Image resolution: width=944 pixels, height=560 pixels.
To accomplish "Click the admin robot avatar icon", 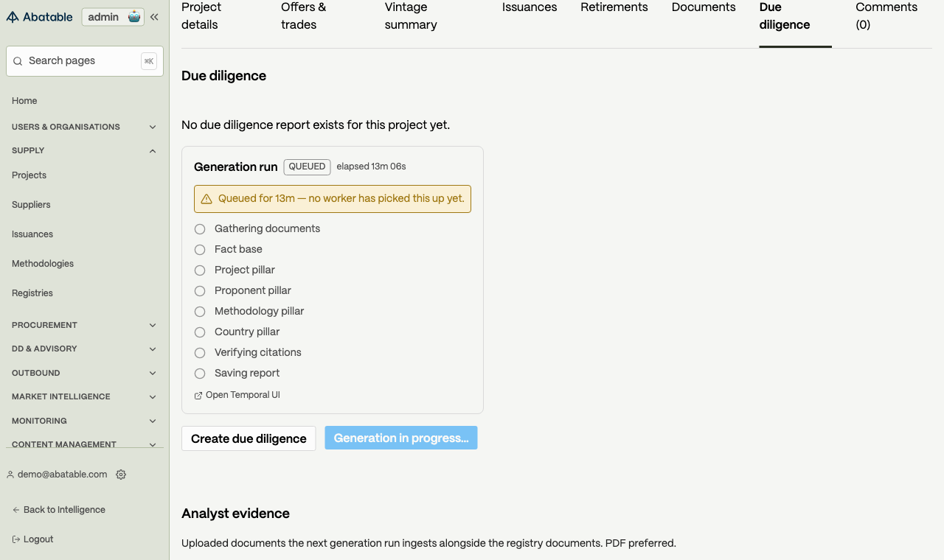I will (133, 17).
